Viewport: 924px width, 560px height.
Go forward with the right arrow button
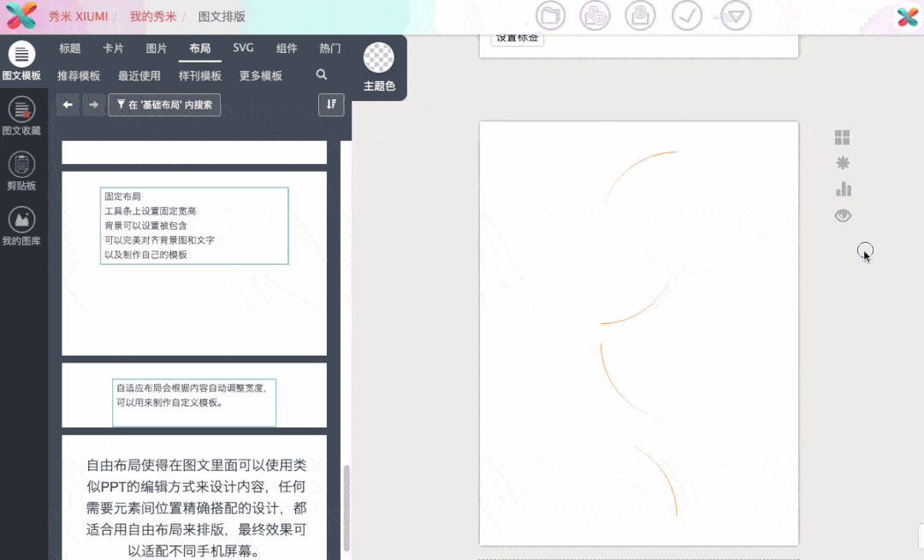94,105
